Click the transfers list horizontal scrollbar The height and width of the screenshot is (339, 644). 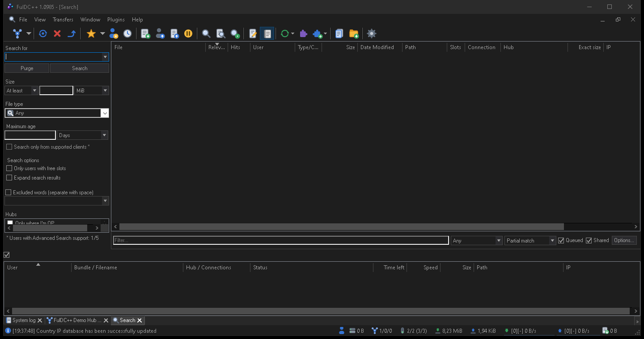click(x=321, y=311)
